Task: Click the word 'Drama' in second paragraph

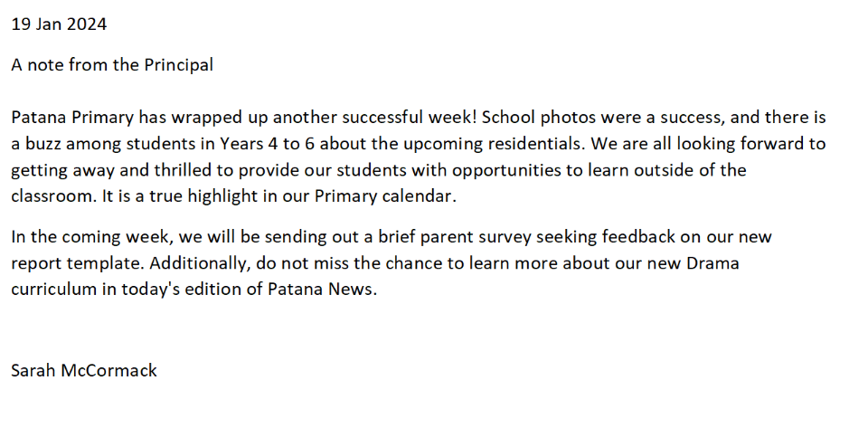Action: pos(712,263)
